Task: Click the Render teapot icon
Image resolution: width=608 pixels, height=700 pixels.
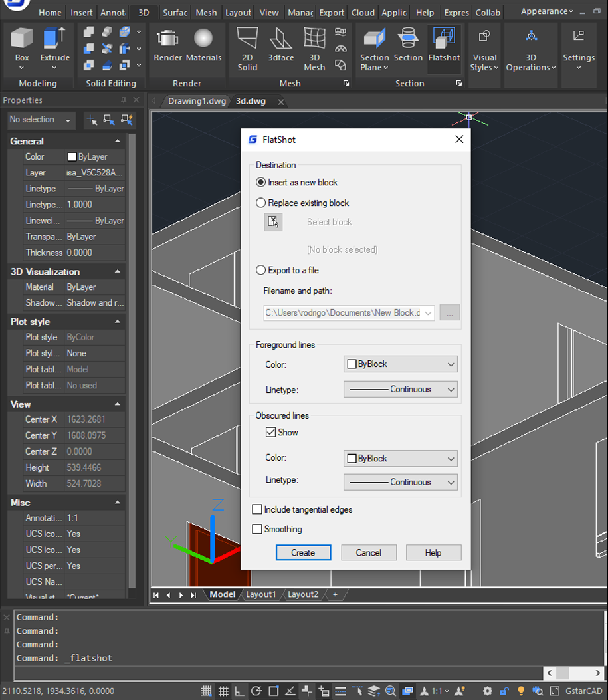Action: pos(167,39)
